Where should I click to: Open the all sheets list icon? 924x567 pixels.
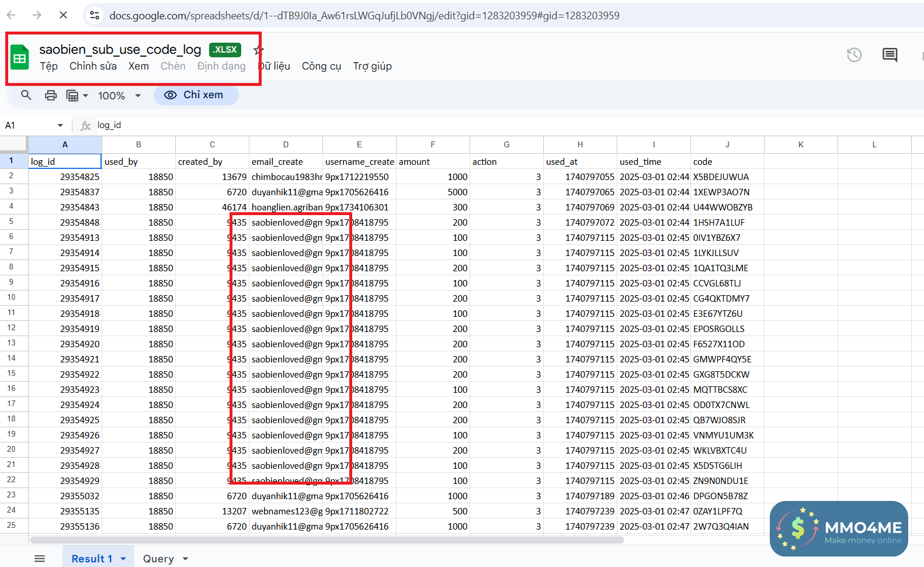40,559
